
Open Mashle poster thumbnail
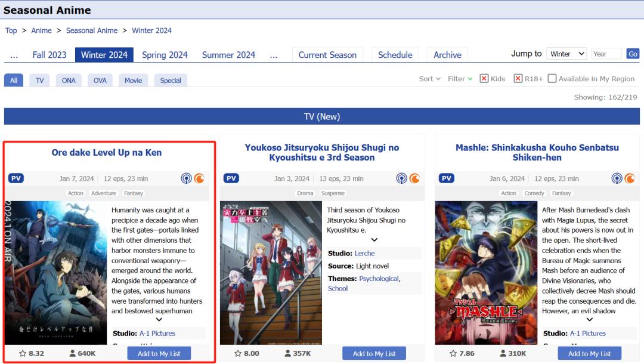(487, 273)
